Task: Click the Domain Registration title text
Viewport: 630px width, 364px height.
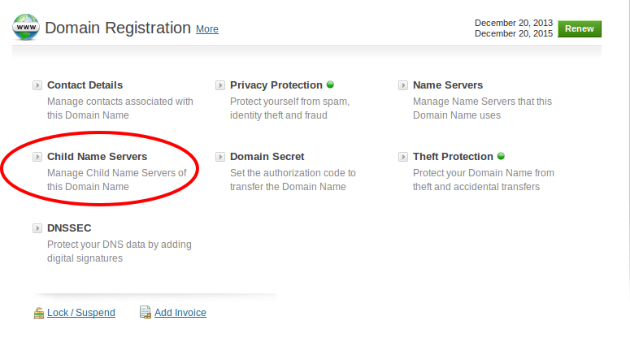Action: click(x=118, y=28)
